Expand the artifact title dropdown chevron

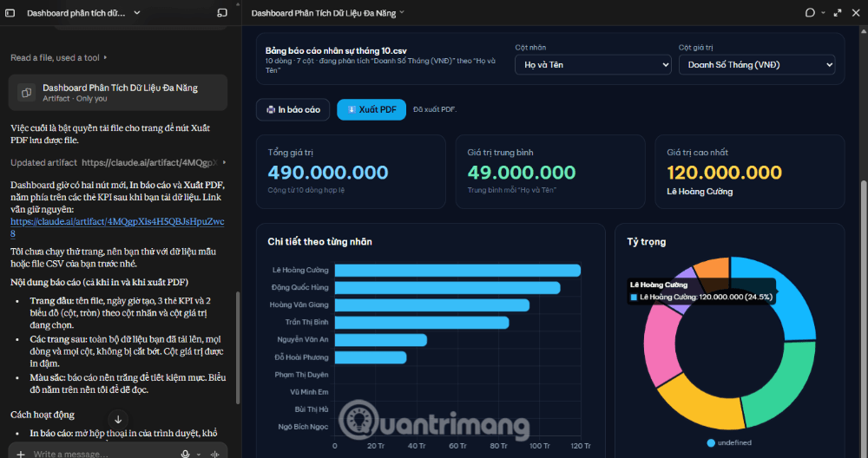tap(402, 12)
